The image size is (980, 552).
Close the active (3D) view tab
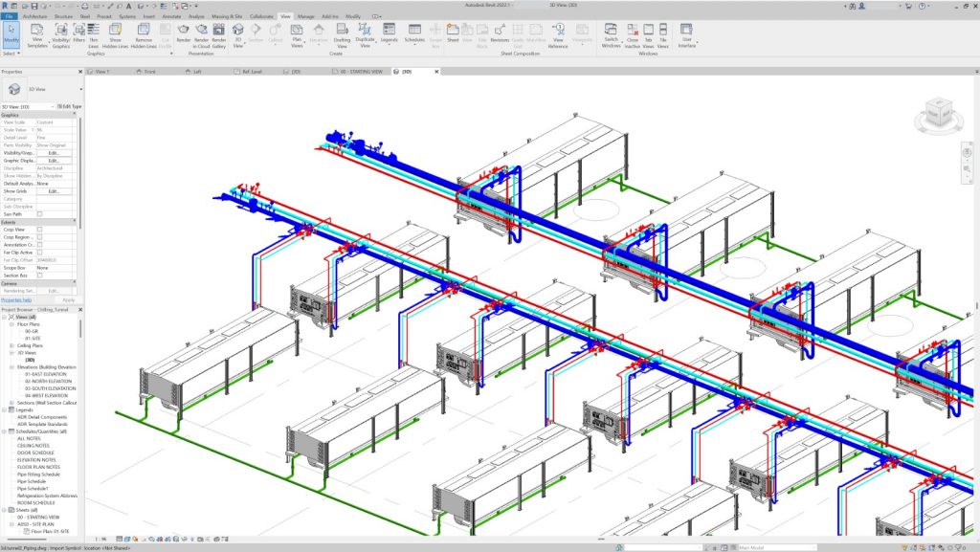click(436, 72)
